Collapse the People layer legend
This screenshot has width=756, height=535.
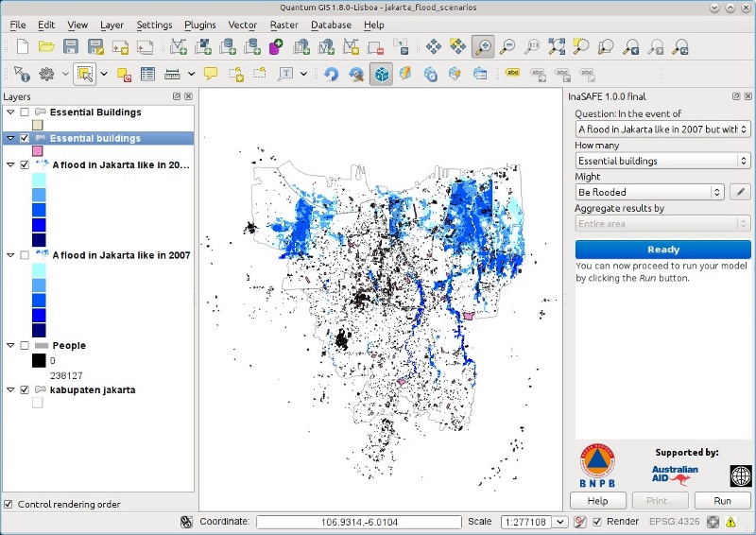[x=10, y=345]
